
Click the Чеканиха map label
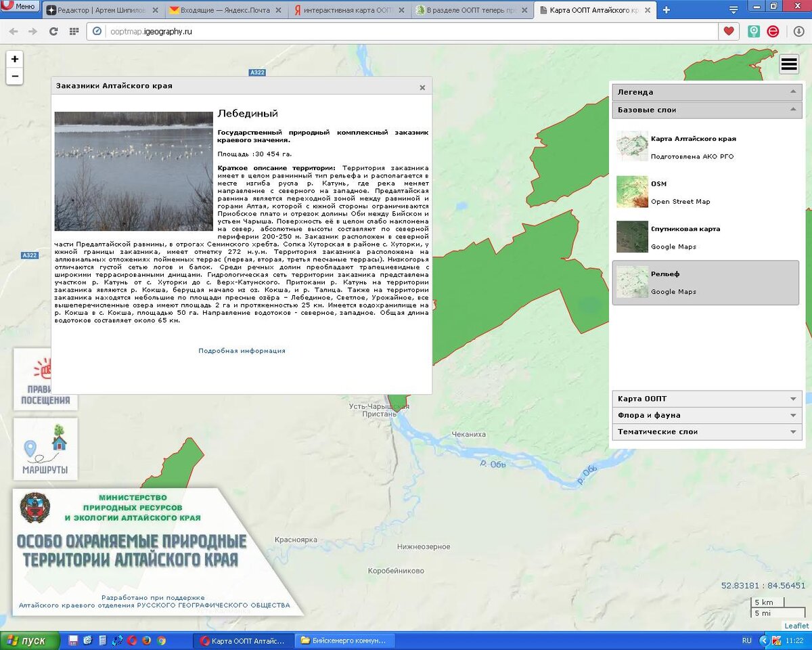(x=469, y=435)
